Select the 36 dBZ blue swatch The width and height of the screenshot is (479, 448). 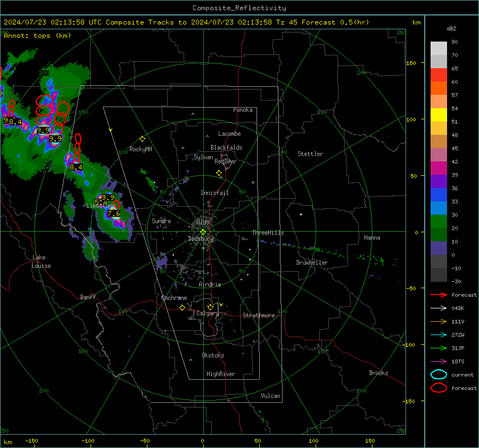tap(439, 194)
